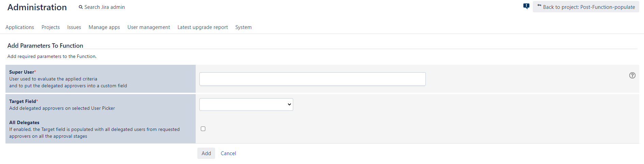The height and width of the screenshot is (164, 644).
Task: Expand the Target Field dropdown
Action: [x=246, y=104]
